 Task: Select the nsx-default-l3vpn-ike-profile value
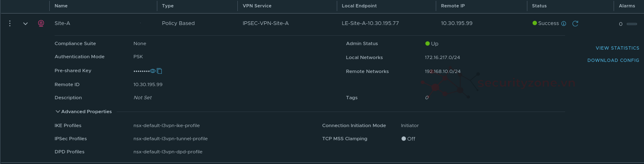pos(166,125)
